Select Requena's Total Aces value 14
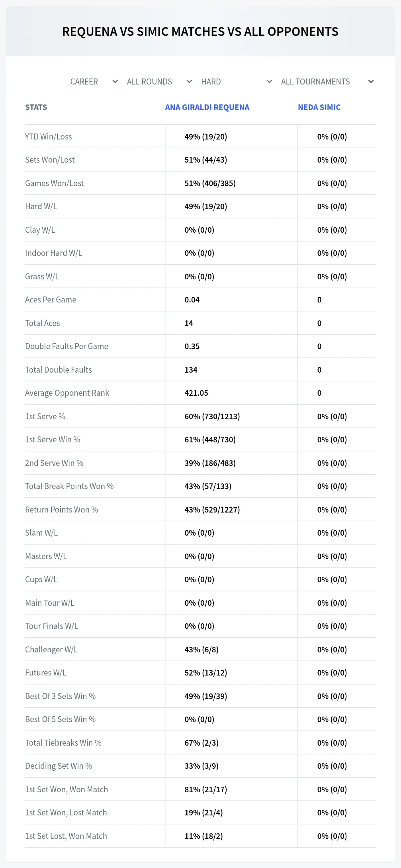The image size is (401, 868). click(x=189, y=323)
